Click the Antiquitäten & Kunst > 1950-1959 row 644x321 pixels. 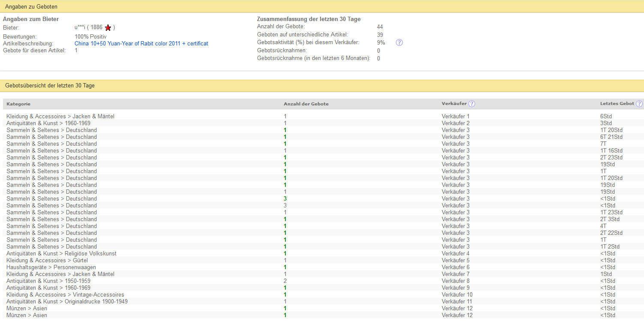[48, 281]
